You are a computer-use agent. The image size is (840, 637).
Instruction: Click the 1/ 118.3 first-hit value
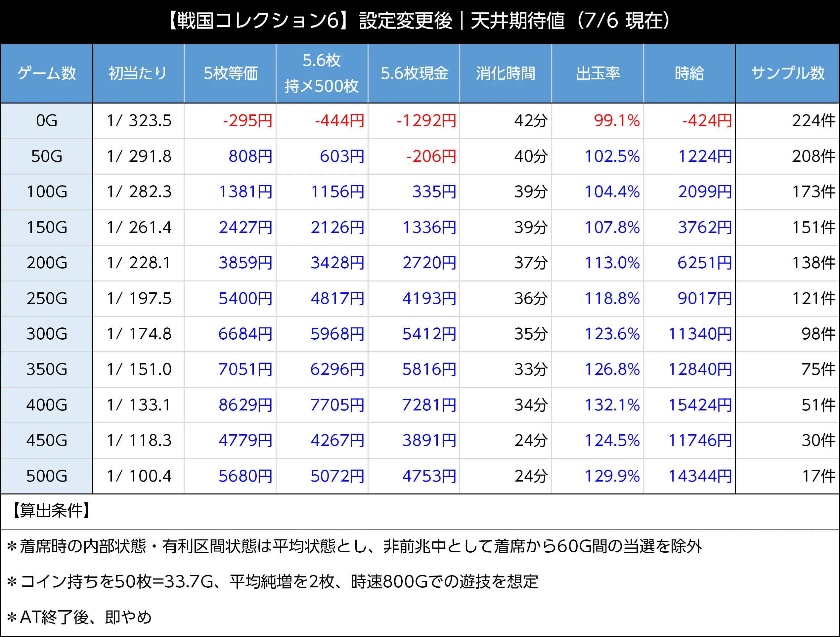click(139, 440)
